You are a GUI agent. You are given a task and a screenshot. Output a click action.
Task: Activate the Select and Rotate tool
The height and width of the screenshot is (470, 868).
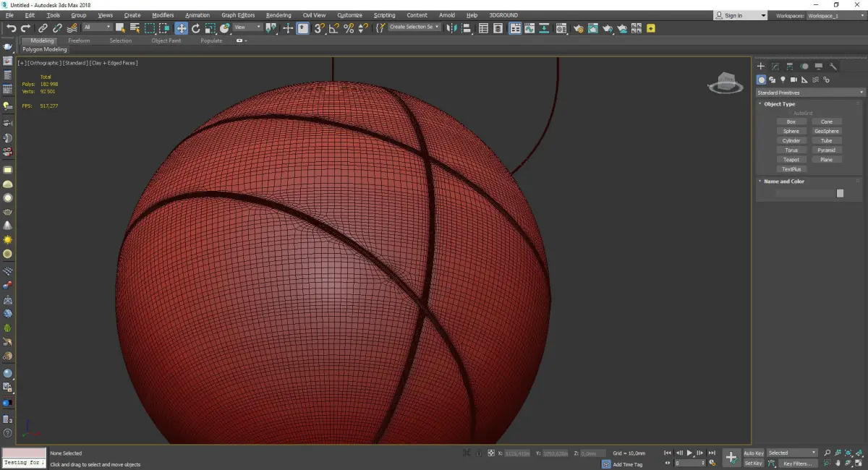click(195, 28)
